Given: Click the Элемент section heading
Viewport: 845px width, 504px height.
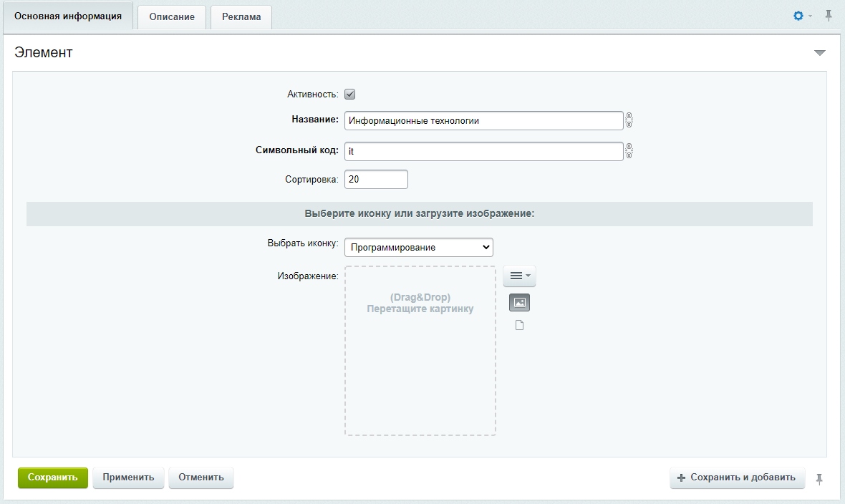Looking at the screenshot, I should pos(44,53).
